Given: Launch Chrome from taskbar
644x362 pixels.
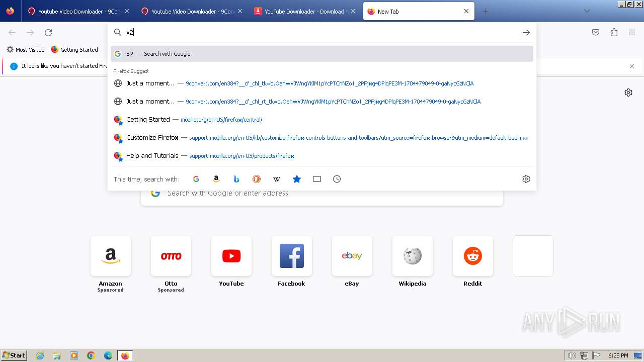Looking at the screenshot, I should point(91,355).
